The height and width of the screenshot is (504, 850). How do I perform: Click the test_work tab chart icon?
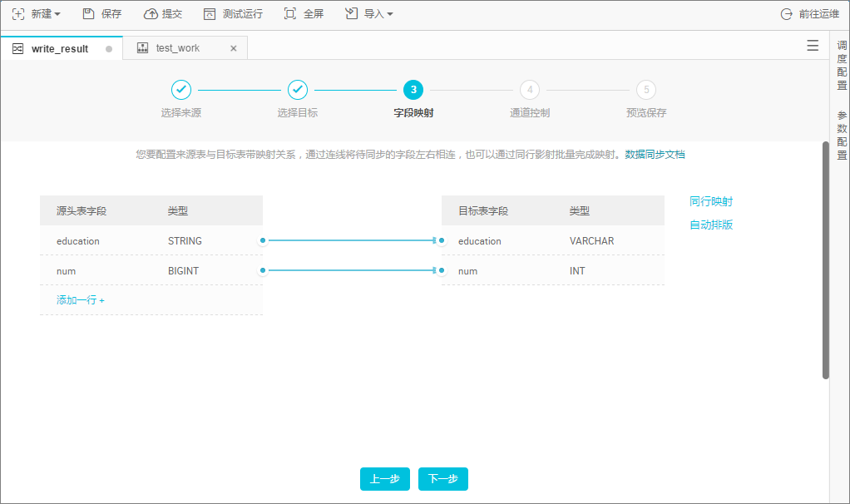pyautogui.click(x=142, y=47)
